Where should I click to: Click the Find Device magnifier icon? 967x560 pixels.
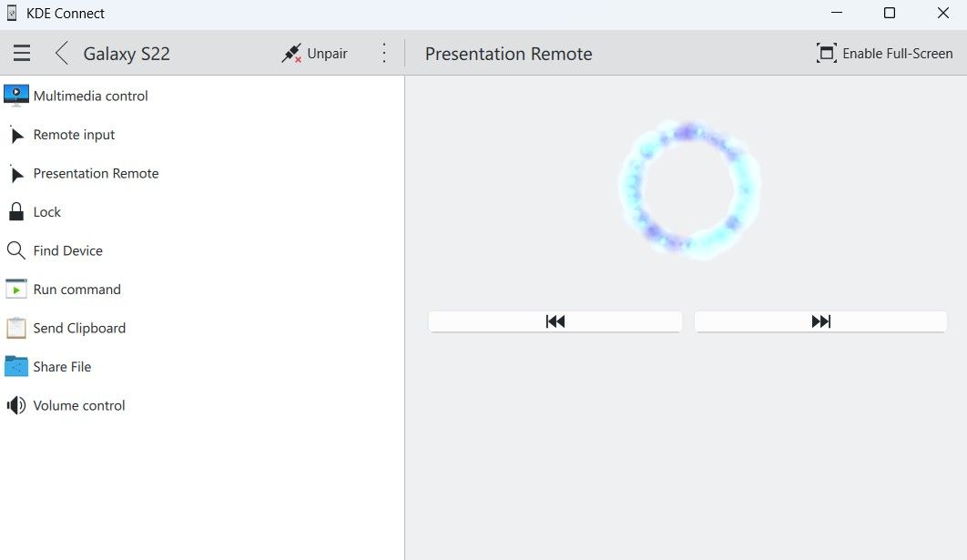point(16,250)
